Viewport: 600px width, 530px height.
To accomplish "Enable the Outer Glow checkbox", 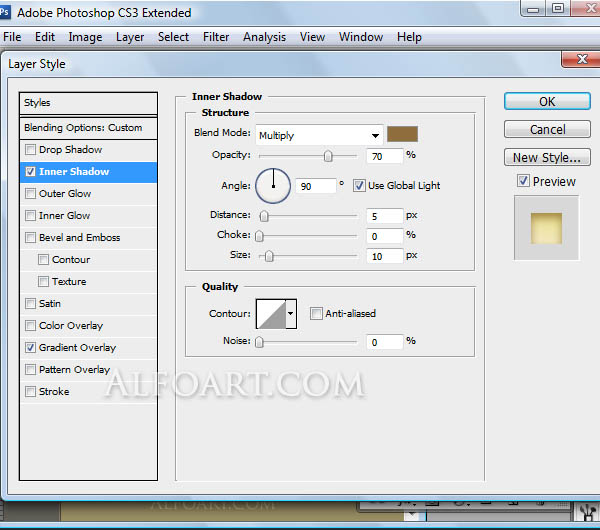I will pyautogui.click(x=30, y=193).
